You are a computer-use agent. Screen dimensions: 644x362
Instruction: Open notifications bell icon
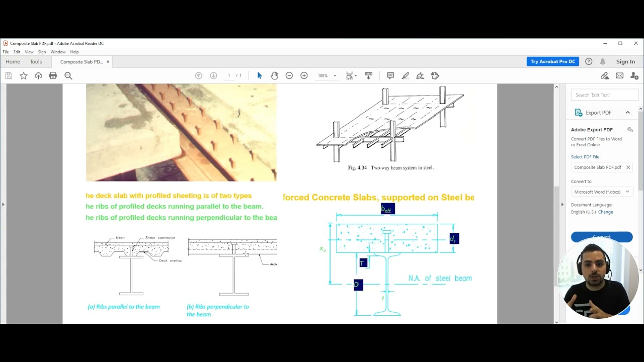tap(602, 61)
